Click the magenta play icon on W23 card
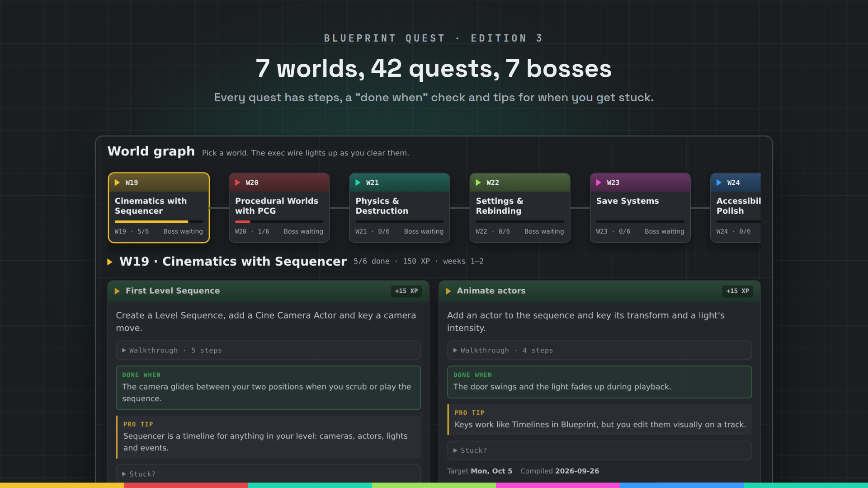 click(x=598, y=183)
